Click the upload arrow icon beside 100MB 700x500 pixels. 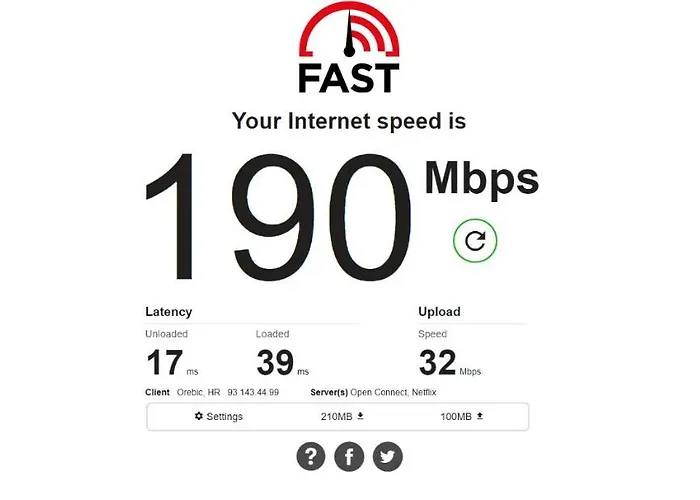click(x=480, y=416)
